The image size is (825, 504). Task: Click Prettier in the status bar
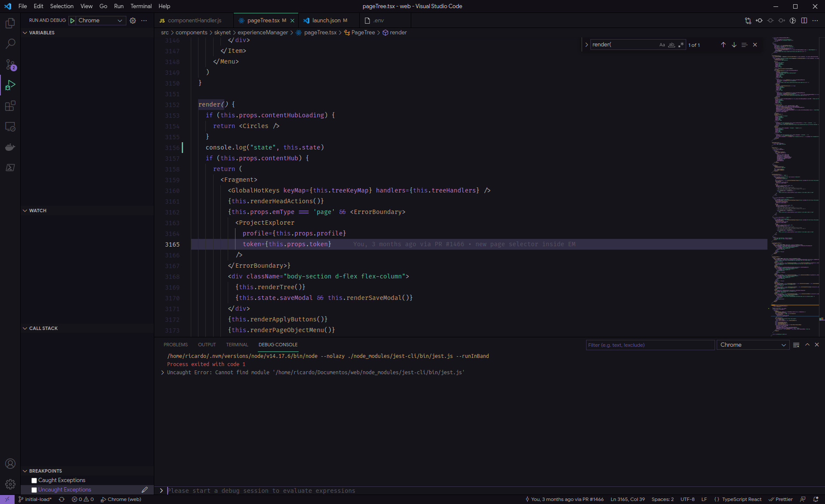click(781, 499)
